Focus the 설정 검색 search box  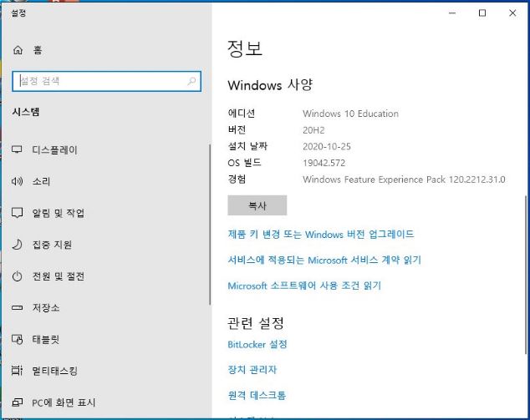tap(106, 81)
